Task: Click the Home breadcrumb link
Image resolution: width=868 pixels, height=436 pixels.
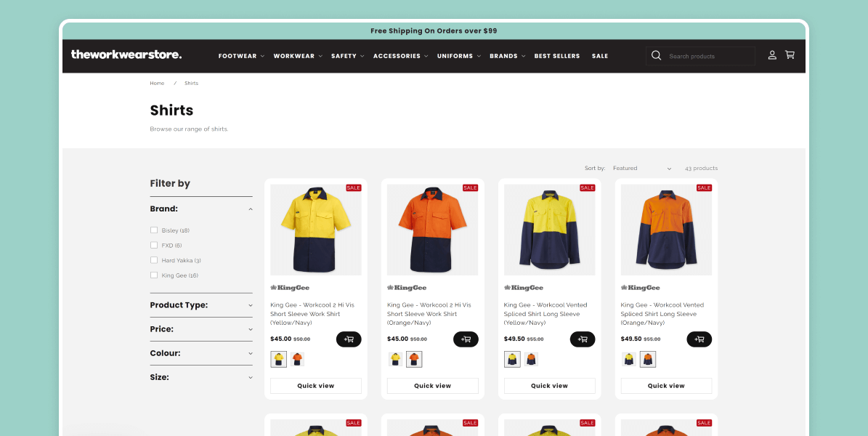Action: pyautogui.click(x=157, y=83)
